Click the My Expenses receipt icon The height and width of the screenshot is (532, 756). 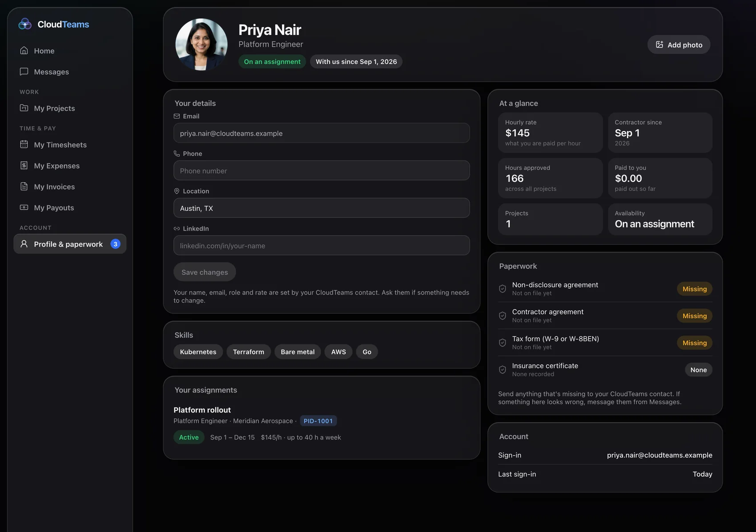click(x=24, y=165)
